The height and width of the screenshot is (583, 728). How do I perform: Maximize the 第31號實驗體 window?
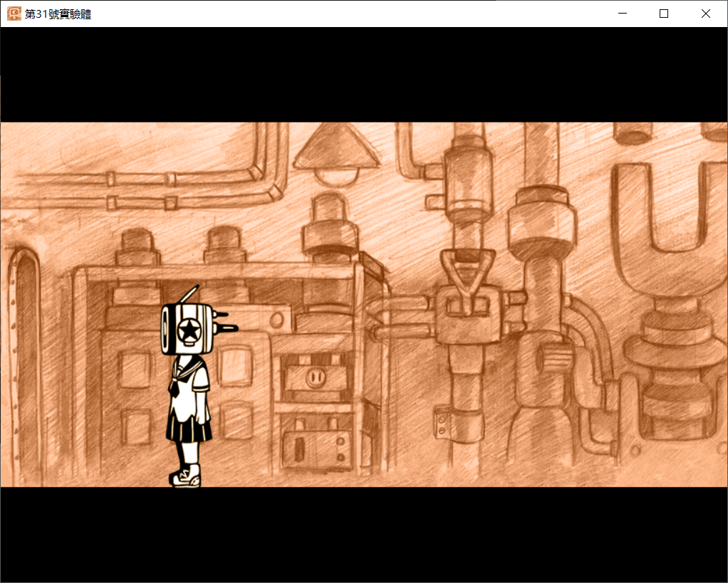(664, 14)
